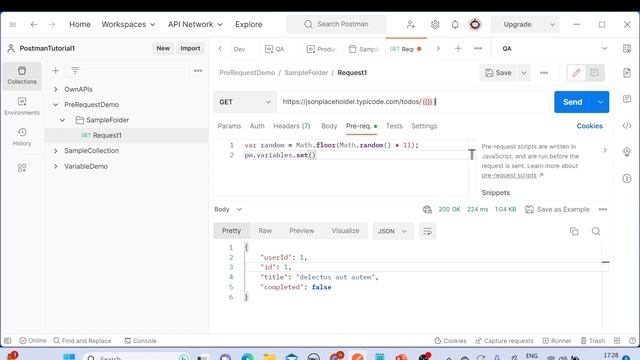
Task: Open the Save options dropdown arrow
Action: click(x=524, y=73)
